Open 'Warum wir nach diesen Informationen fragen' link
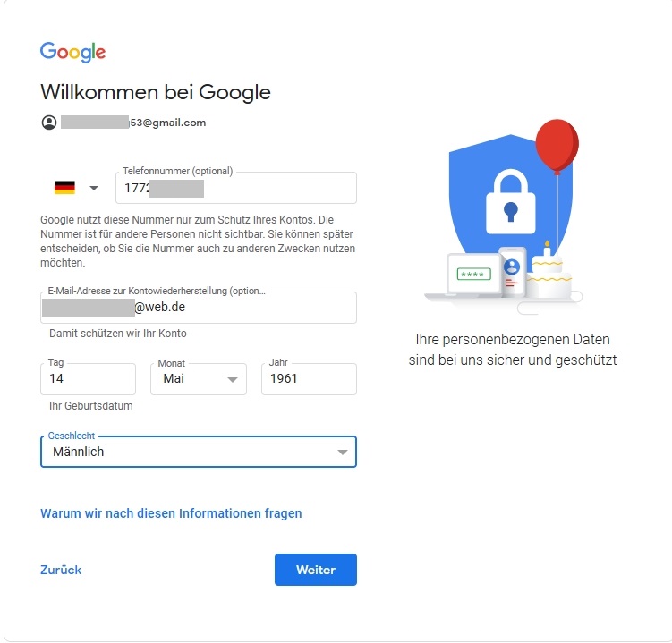Viewport: 672px width, 643px height. tap(171, 513)
